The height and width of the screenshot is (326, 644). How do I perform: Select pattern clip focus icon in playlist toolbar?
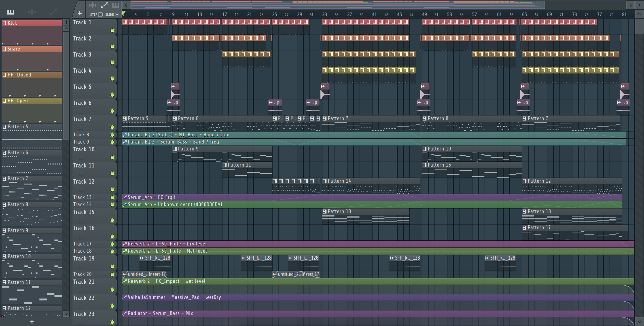(x=116, y=5)
